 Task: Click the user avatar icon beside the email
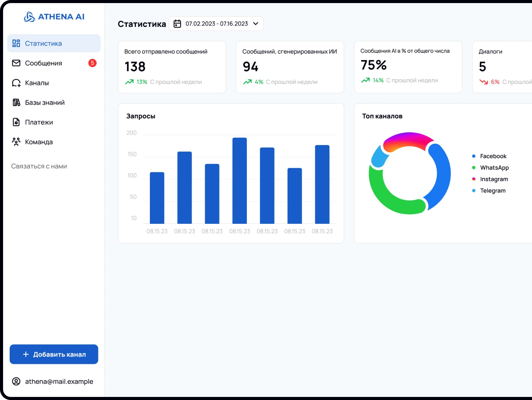(16, 382)
